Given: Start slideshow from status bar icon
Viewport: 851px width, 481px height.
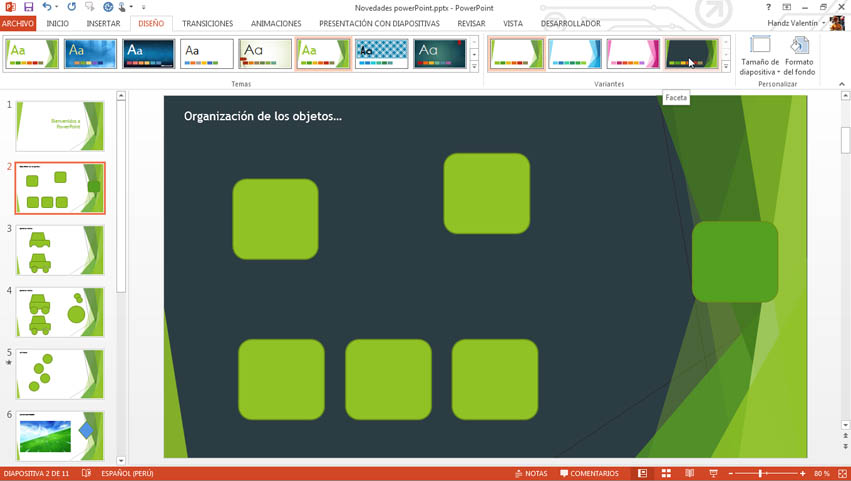Looking at the screenshot, I should [x=713, y=473].
